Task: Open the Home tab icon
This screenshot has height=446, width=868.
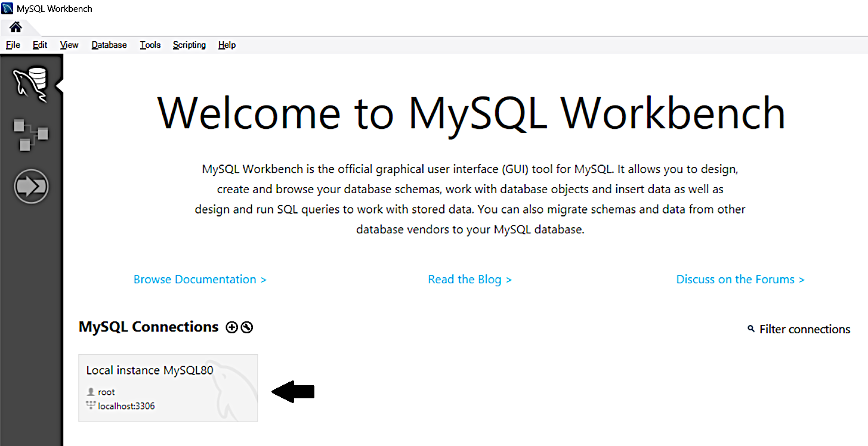Action: (16, 27)
